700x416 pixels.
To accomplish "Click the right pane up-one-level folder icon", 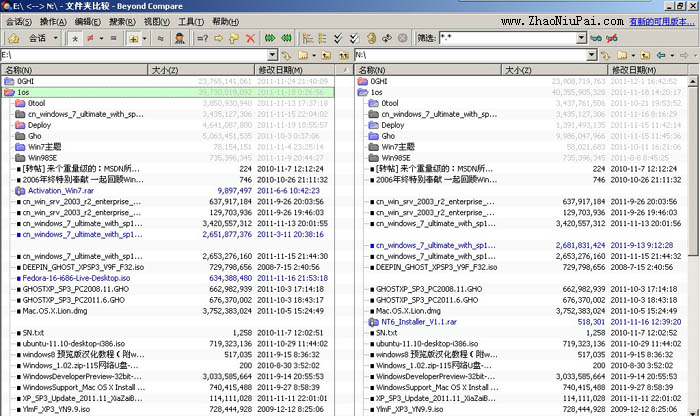I will [645, 55].
